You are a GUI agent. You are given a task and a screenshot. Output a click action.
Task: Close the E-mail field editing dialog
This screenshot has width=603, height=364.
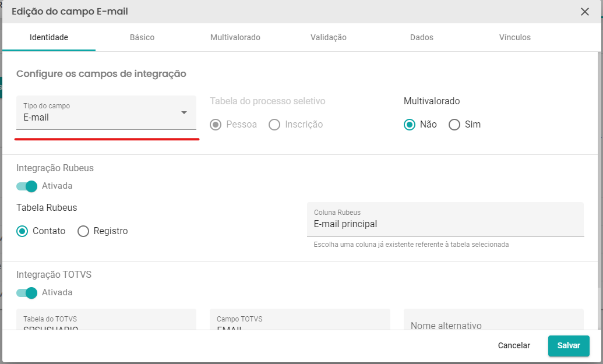pos(584,12)
